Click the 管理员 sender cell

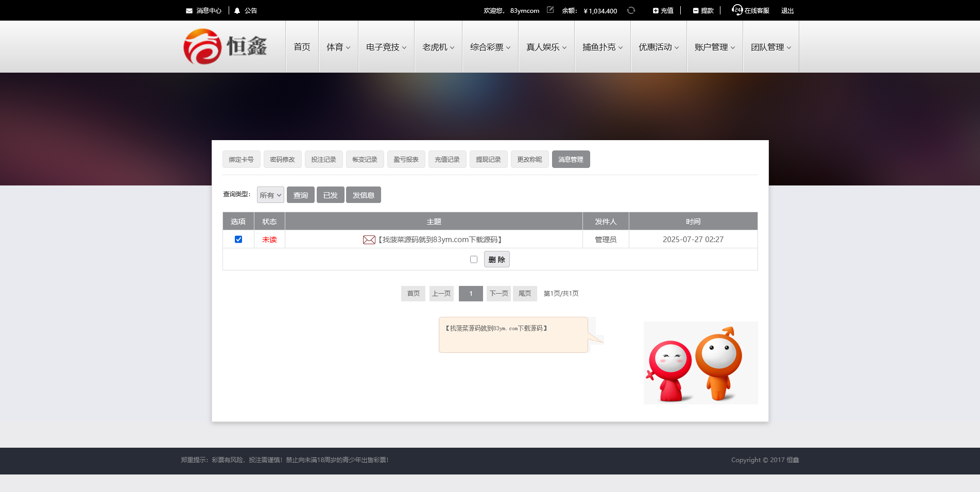606,240
